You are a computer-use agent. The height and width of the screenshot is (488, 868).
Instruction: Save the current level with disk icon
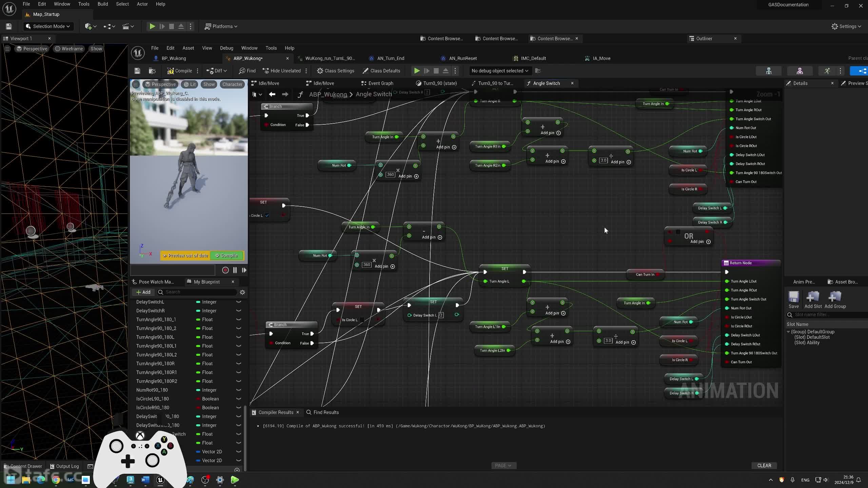9,26
